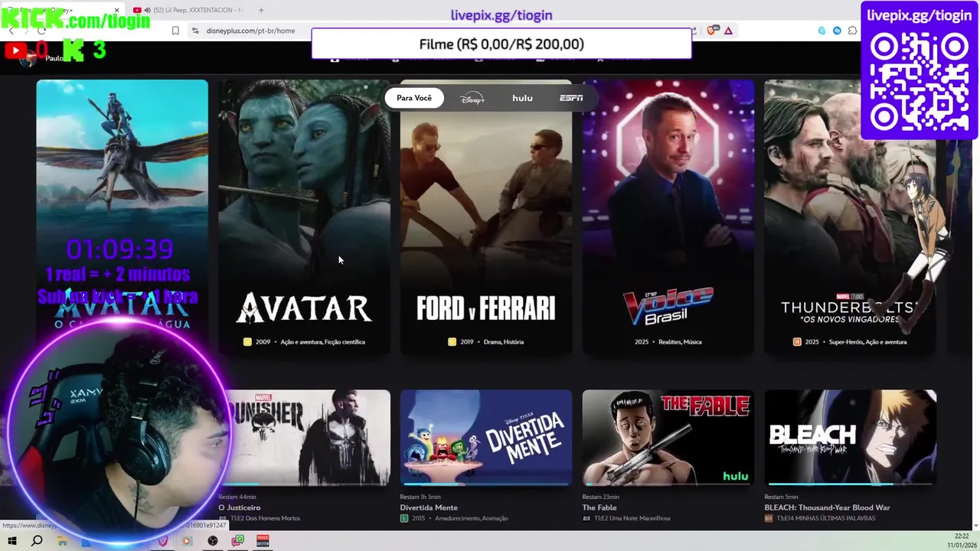Mute the YouTube tab's speaker icon
Image resolution: width=980 pixels, height=551 pixels.
pyautogui.click(x=147, y=10)
